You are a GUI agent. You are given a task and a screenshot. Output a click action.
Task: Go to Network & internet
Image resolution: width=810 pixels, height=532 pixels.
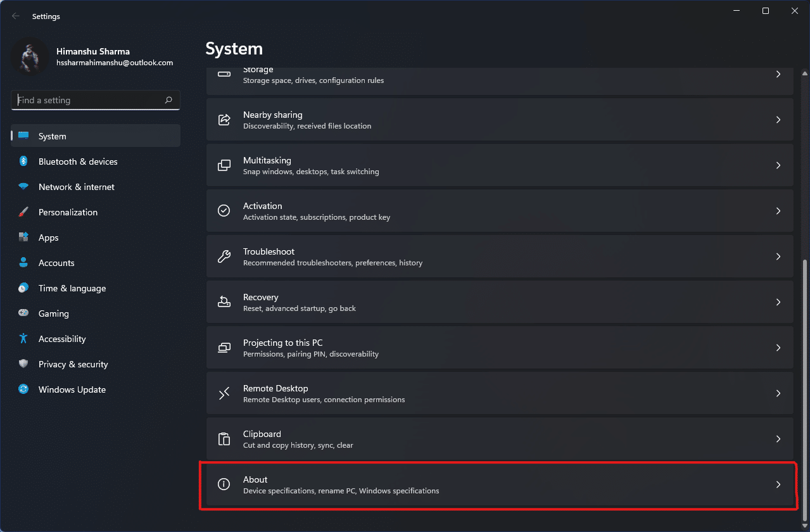(x=96, y=187)
